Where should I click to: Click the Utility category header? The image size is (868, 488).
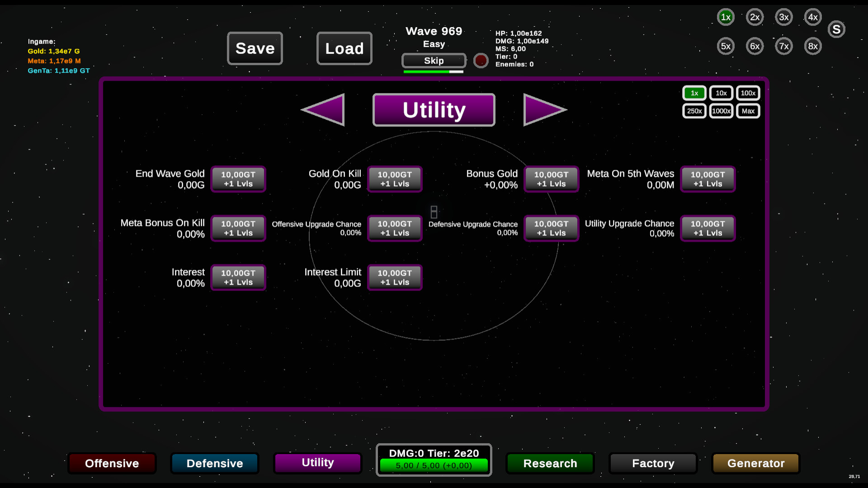(434, 110)
